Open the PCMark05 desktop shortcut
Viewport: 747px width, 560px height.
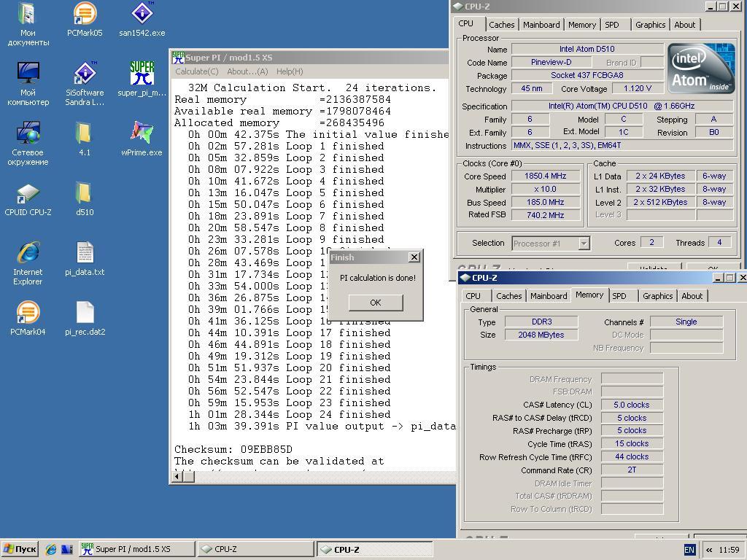(x=85, y=20)
